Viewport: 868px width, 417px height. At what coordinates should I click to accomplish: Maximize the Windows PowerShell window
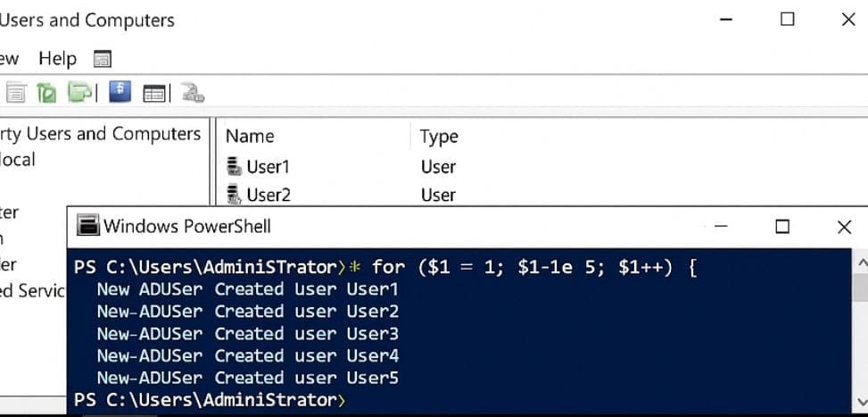pyautogui.click(x=782, y=227)
